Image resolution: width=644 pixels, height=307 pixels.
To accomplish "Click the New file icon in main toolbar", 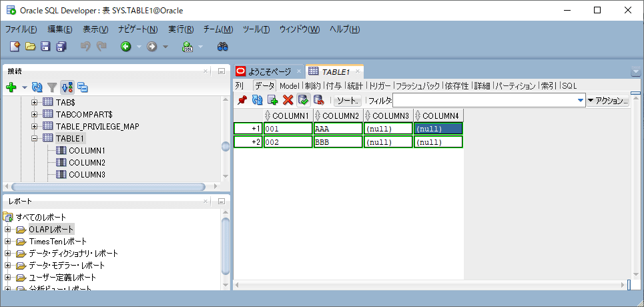I will [15, 47].
